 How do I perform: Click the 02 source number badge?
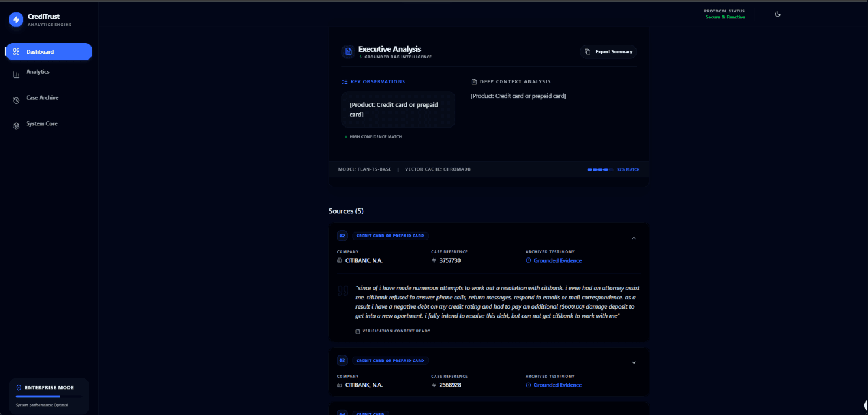click(x=342, y=236)
